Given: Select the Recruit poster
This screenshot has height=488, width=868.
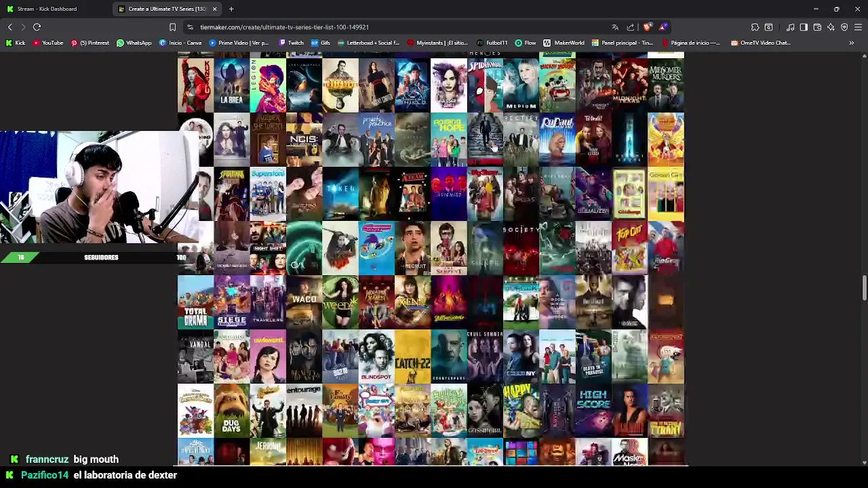Looking at the screenshot, I should tap(412, 247).
